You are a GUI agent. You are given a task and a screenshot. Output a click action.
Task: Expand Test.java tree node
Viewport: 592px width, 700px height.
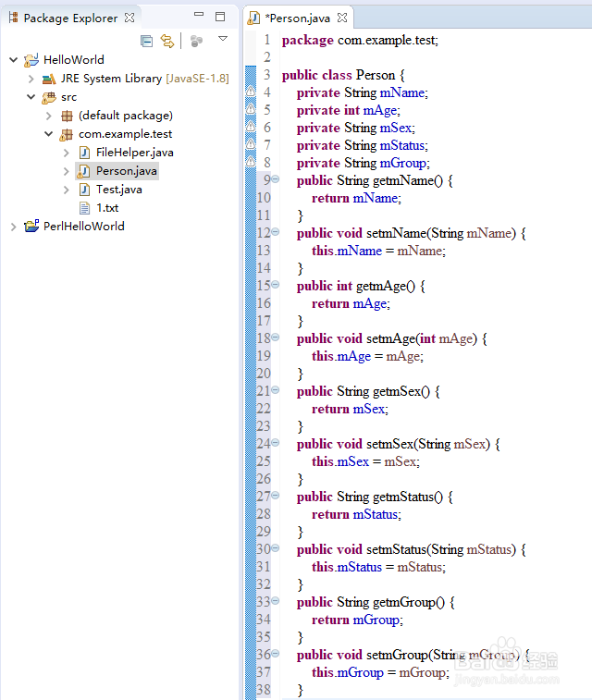66,190
